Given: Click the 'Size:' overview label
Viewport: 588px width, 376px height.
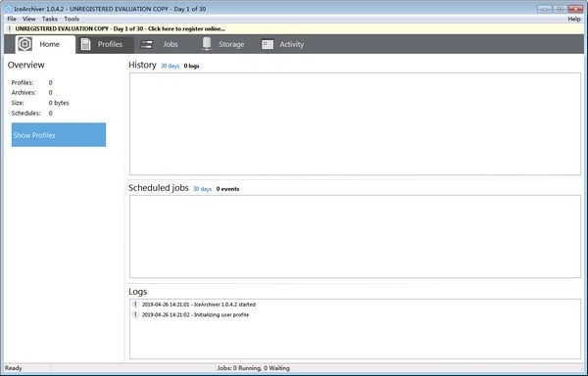Looking at the screenshot, I should [18, 103].
